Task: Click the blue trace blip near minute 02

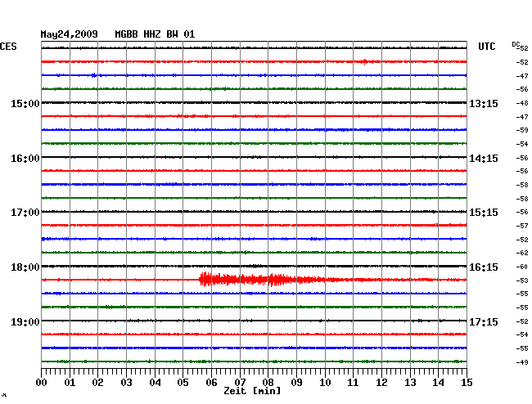Action: 94,75
